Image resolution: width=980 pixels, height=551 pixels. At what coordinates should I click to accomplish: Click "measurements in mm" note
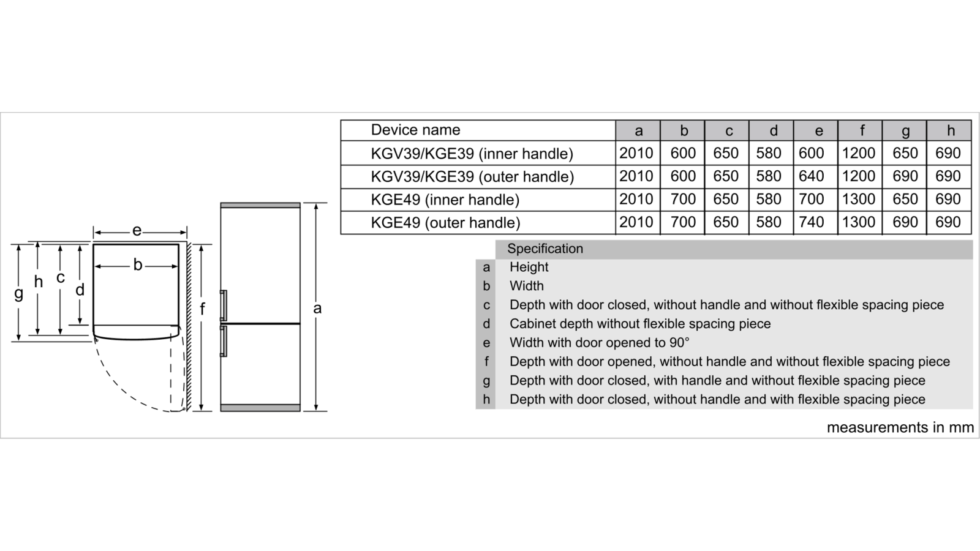(x=900, y=427)
